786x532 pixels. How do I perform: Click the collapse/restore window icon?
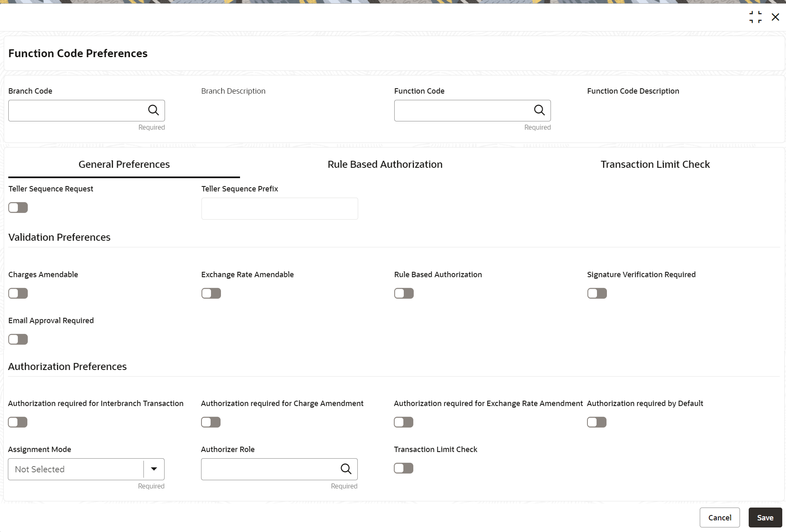pyautogui.click(x=755, y=17)
